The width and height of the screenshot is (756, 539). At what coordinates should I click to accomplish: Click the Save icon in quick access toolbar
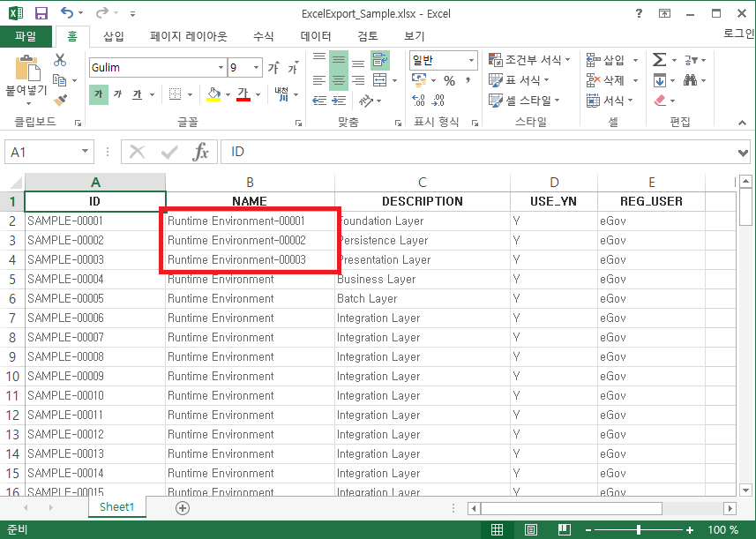[41, 14]
